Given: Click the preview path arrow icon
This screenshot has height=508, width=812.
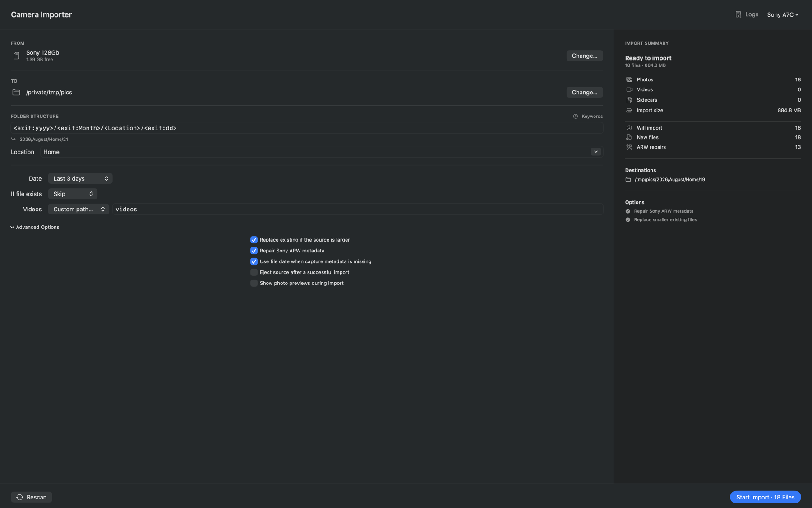Looking at the screenshot, I should pos(14,139).
